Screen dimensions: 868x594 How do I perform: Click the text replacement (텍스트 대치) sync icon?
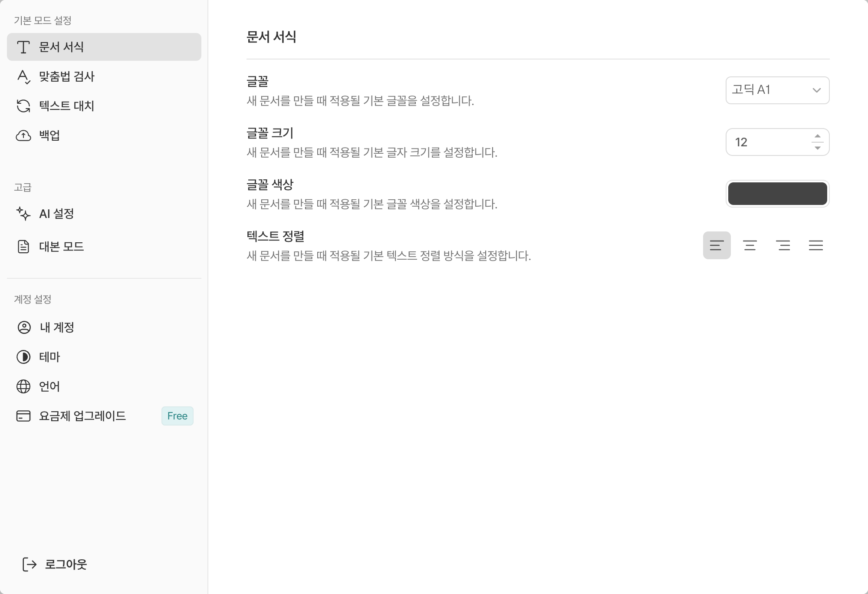(23, 106)
